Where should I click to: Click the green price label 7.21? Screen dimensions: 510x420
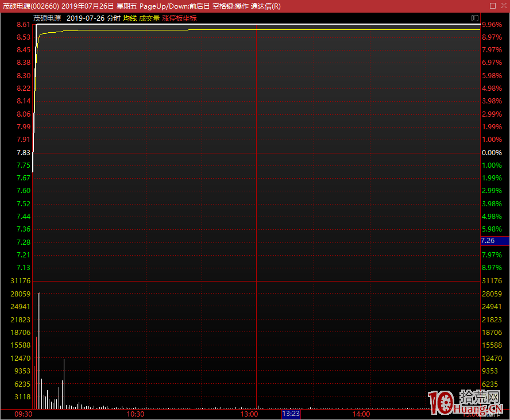pyautogui.click(x=24, y=255)
